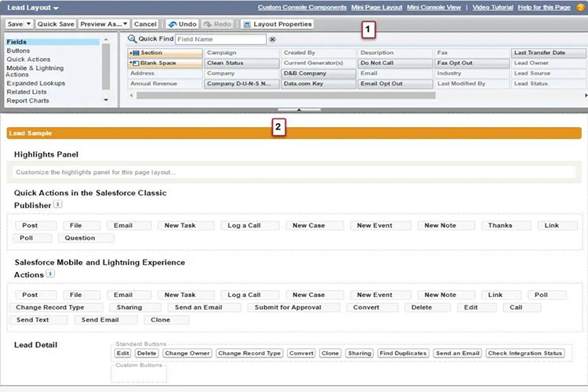588x392 pixels.
Task: Click the Custom Buttons empty area box
Action: click(x=139, y=374)
